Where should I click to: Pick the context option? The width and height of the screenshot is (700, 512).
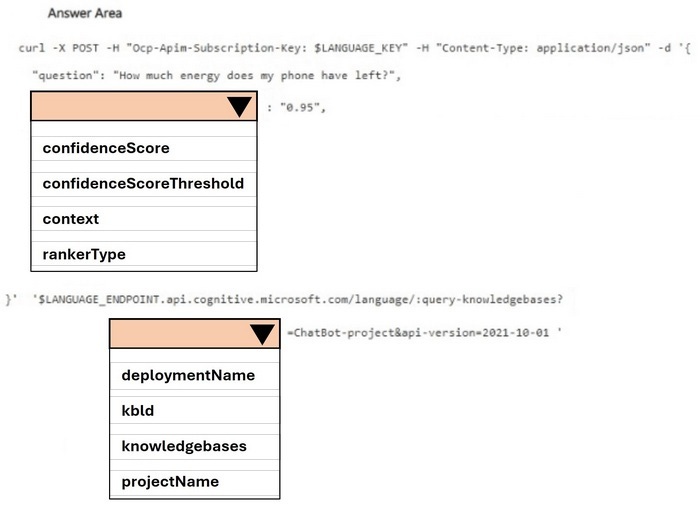click(x=144, y=219)
